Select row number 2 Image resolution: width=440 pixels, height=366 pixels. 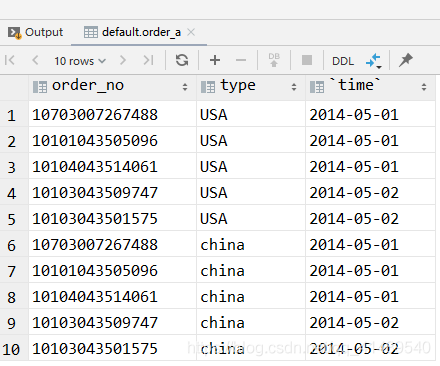(14, 140)
